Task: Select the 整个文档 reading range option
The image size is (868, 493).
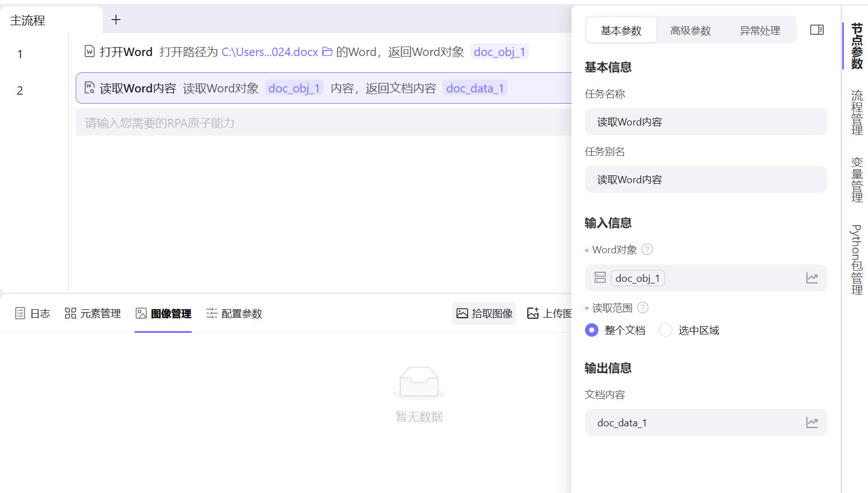Action: click(x=592, y=330)
